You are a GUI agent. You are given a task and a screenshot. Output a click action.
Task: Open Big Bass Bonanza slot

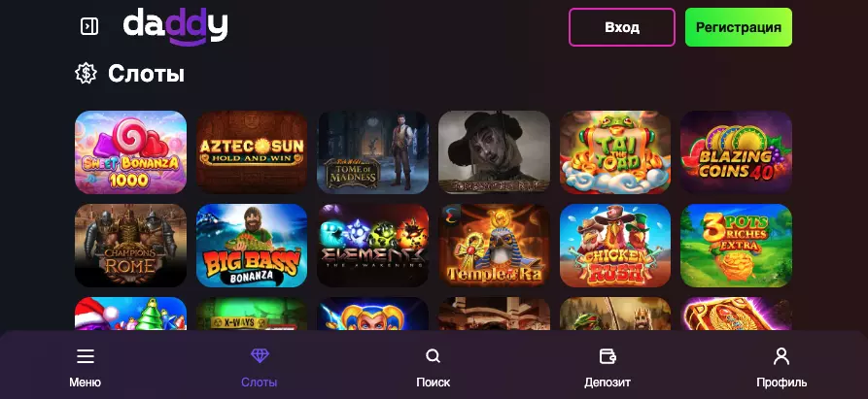(252, 246)
